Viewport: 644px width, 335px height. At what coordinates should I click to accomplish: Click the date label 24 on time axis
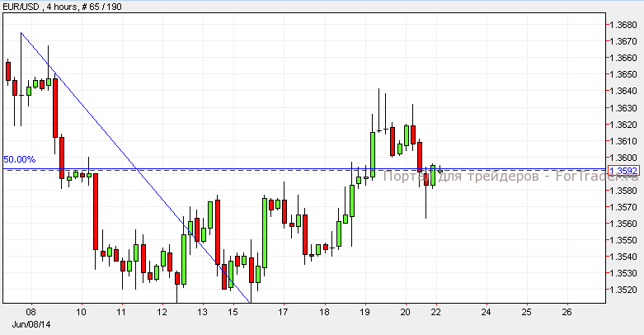pyautogui.click(x=487, y=312)
